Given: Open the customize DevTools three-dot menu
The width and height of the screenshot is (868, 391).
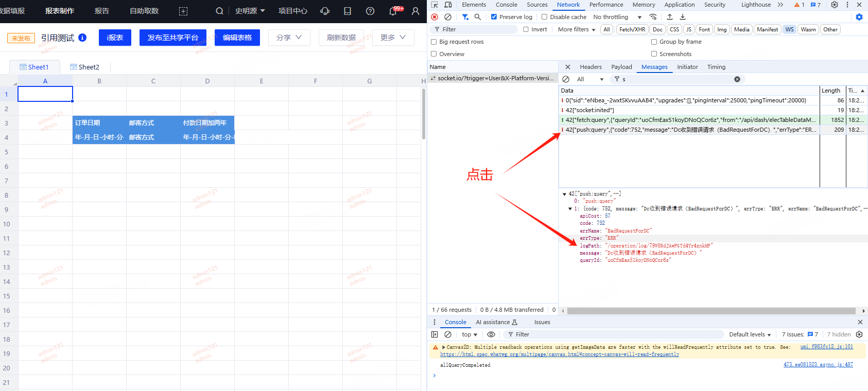Looking at the screenshot, I should click(x=847, y=5).
